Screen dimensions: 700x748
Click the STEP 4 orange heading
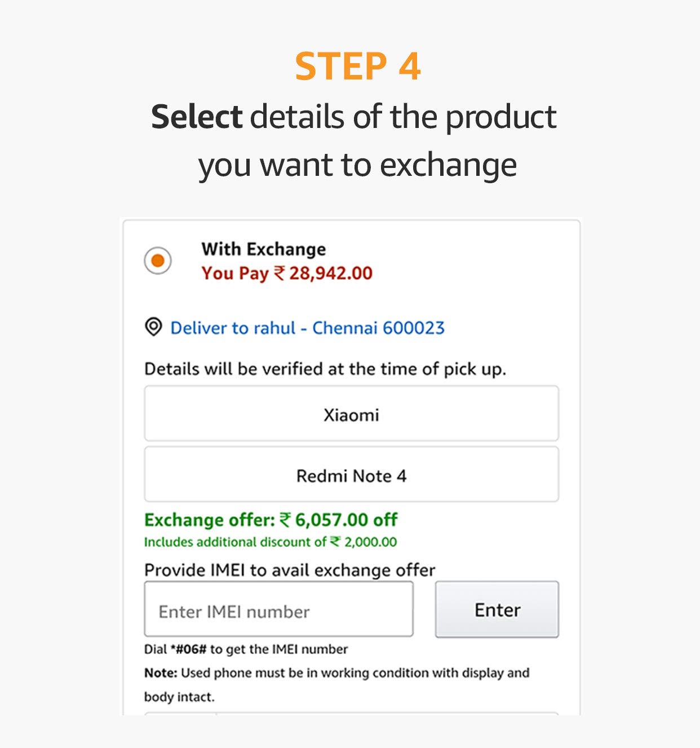(357, 67)
